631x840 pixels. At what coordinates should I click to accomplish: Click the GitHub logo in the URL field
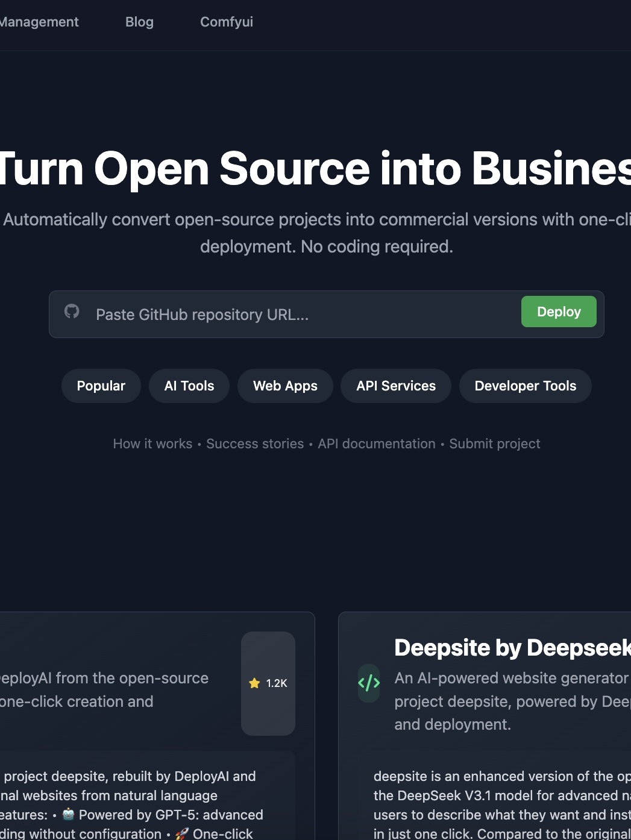pyautogui.click(x=72, y=312)
